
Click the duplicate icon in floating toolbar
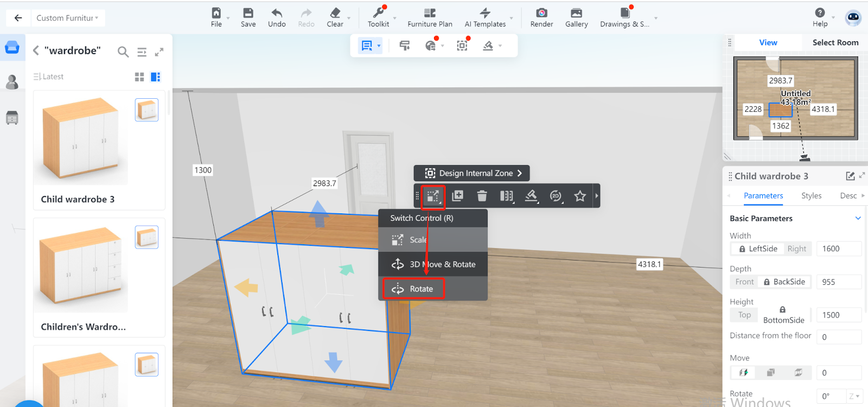click(x=457, y=196)
